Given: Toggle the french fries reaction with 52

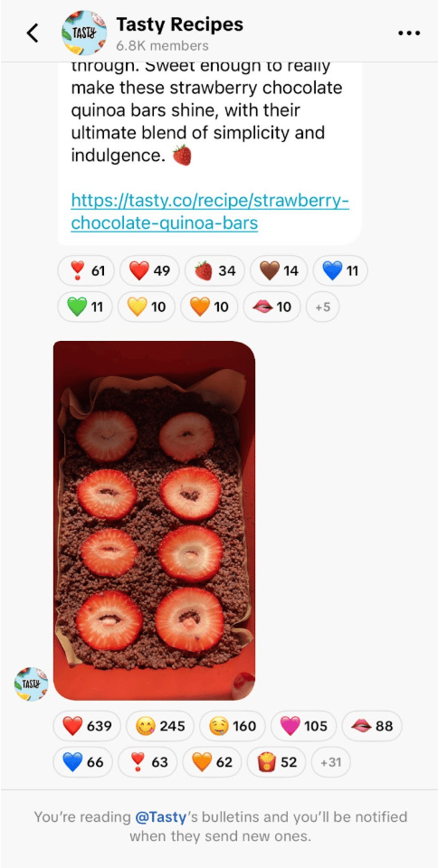Looking at the screenshot, I should click(x=276, y=762).
